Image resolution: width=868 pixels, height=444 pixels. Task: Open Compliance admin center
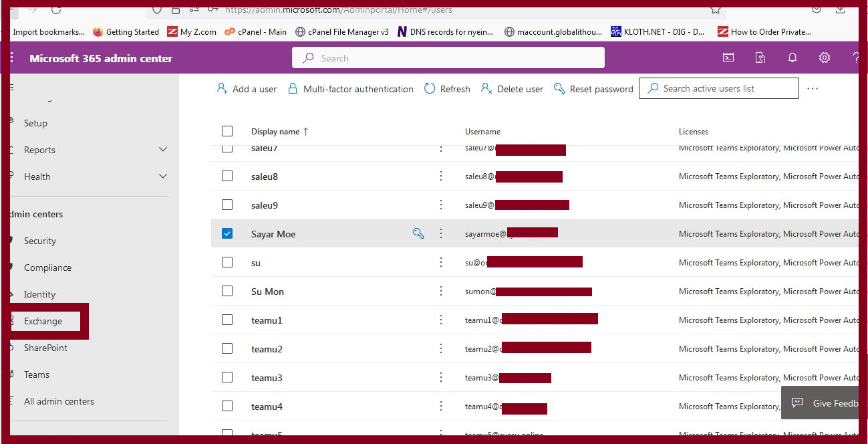coord(47,267)
